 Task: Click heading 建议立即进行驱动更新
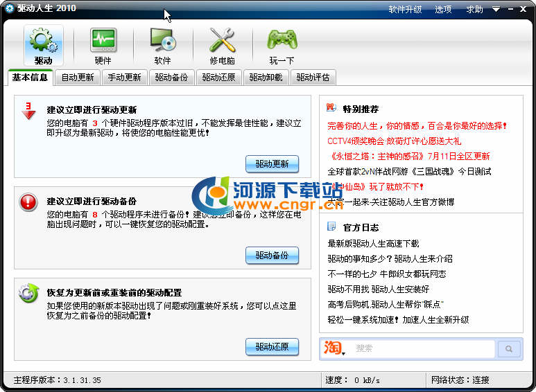[92, 110]
